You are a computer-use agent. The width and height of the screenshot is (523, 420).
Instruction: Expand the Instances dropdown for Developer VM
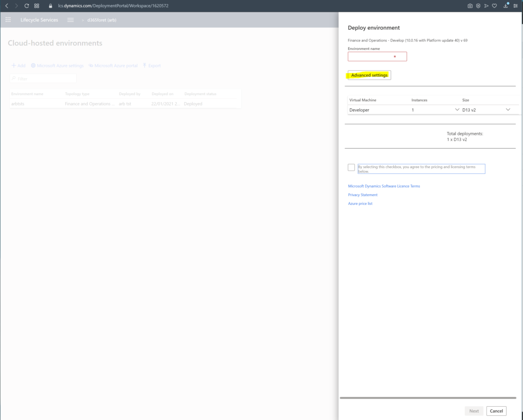pos(457,110)
